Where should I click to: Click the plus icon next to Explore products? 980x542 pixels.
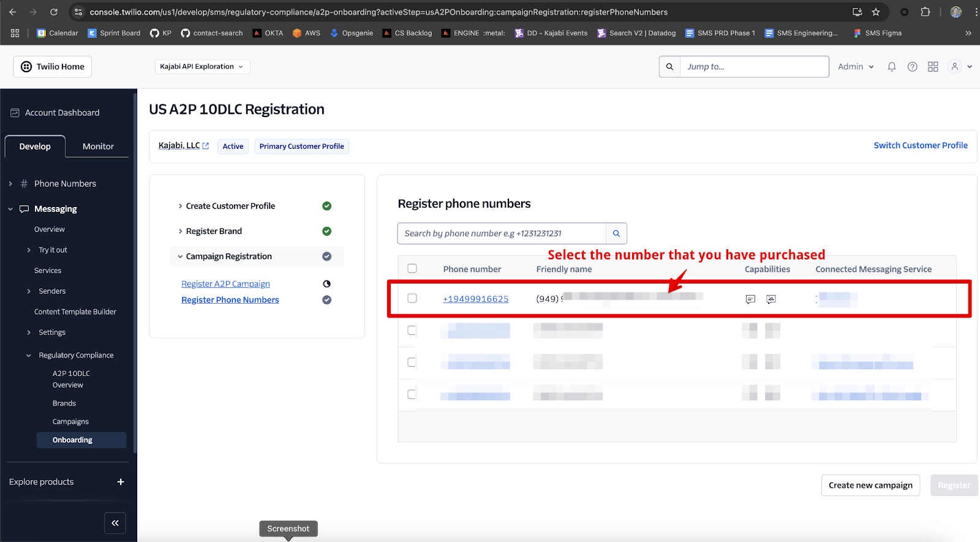(121, 482)
